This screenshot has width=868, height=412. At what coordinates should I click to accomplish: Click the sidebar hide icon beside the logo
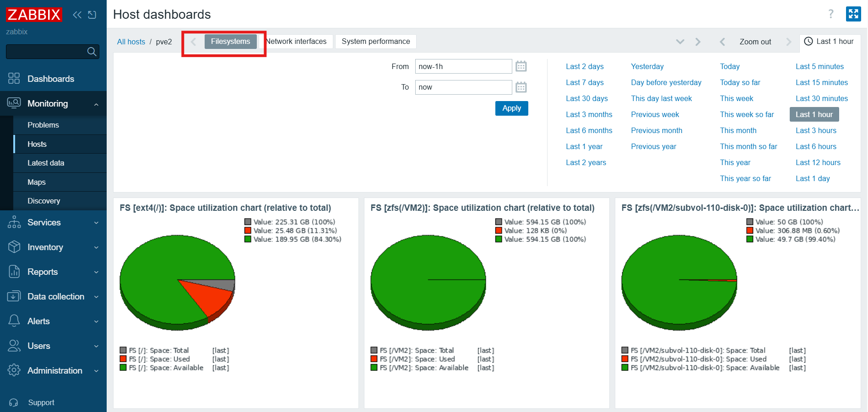click(92, 15)
